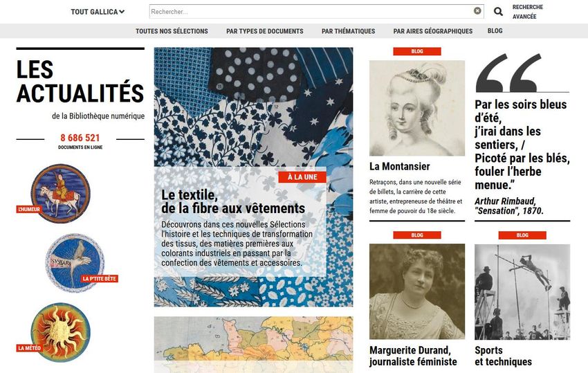Click the magnifying glass search icon
Image resolution: width=588 pixels, height=373 pixels.
click(498, 12)
